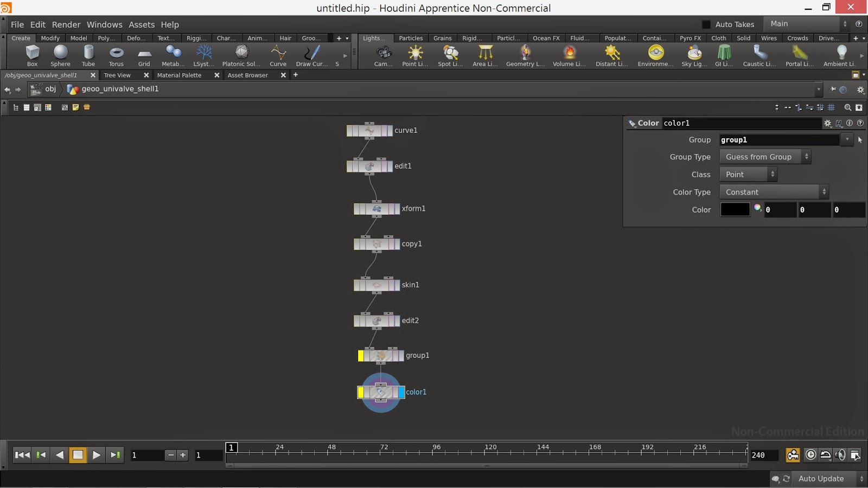The height and width of the screenshot is (488, 868).
Task: Choose the Draw Curve tool
Action: point(311,55)
